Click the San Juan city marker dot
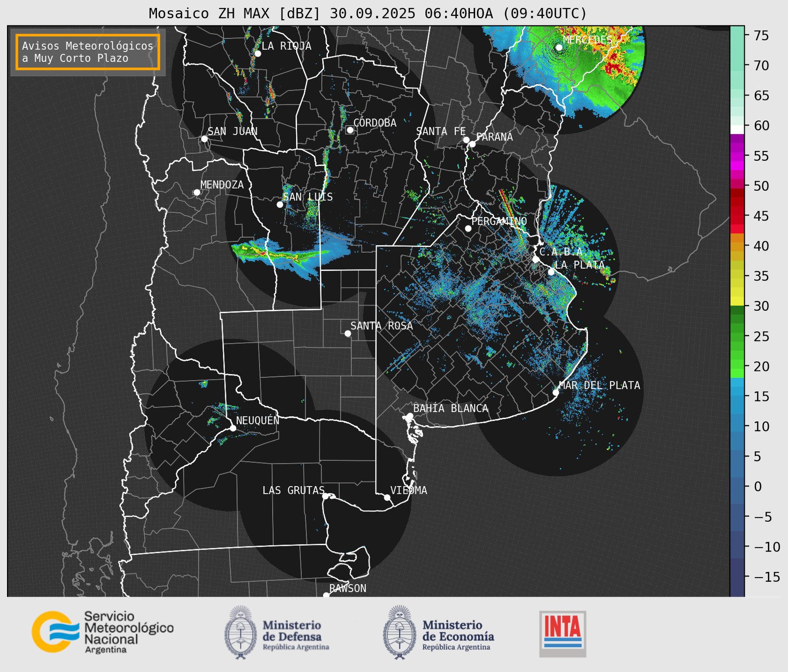788x672 pixels. 204,139
